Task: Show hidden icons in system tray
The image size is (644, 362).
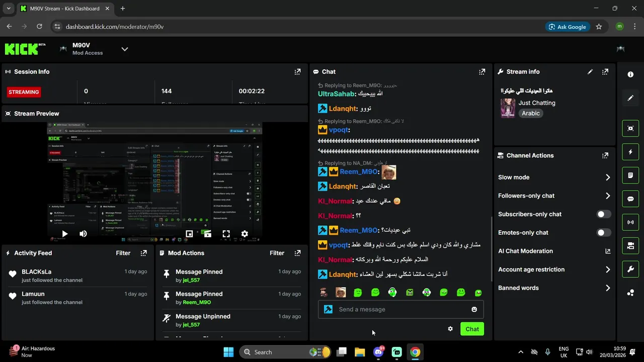Action: click(521, 352)
